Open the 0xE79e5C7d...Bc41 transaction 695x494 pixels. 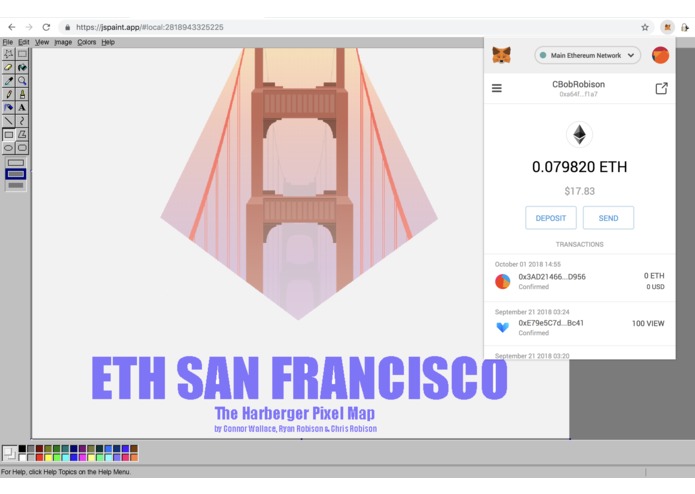pyautogui.click(x=580, y=325)
